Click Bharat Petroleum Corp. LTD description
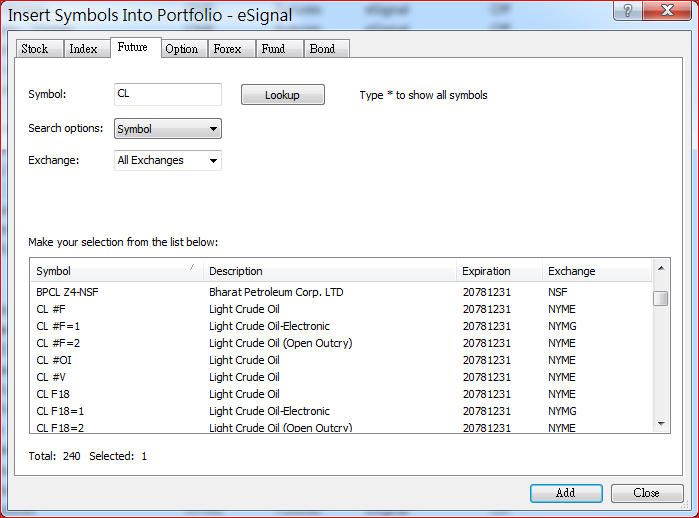This screenshot has height=518, width=699. click(276, 292)
